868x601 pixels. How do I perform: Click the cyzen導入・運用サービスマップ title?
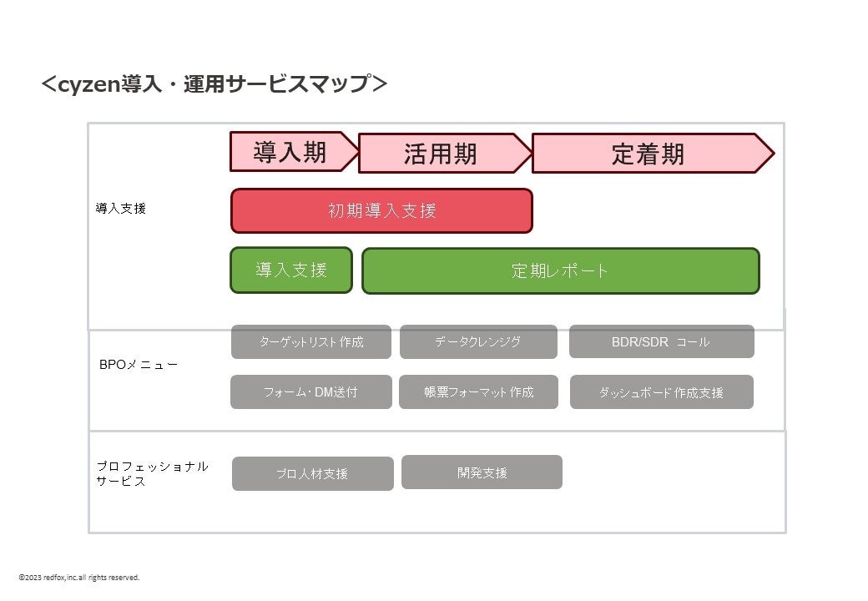point(214,84)
